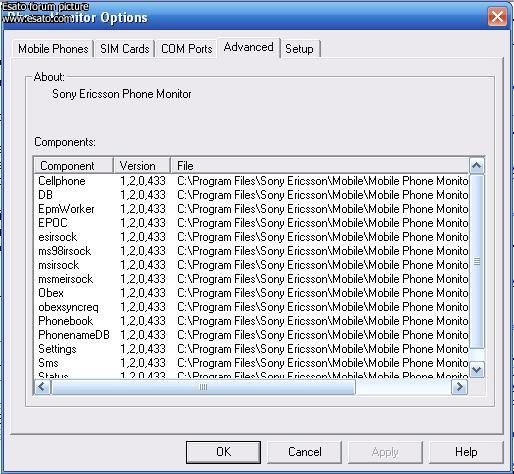The image size is (514, 474).
Task: Click the Advanced tab
Action: pyautogui.click(x=249, y=47)
